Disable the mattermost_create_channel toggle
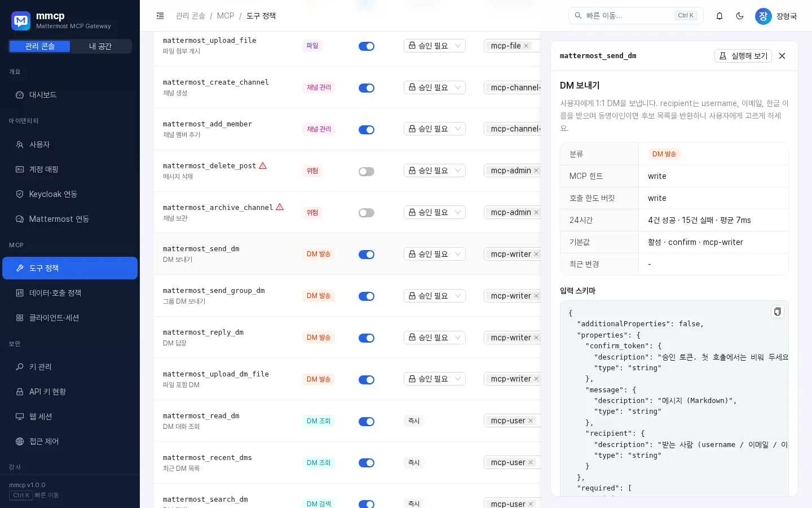812x508 pixels. click(x=367, y=88)
